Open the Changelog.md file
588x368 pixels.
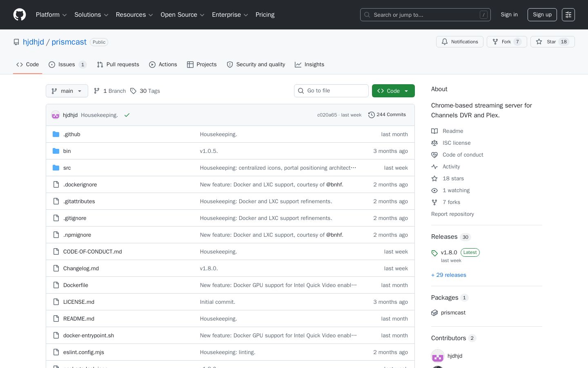pos(81,268)
